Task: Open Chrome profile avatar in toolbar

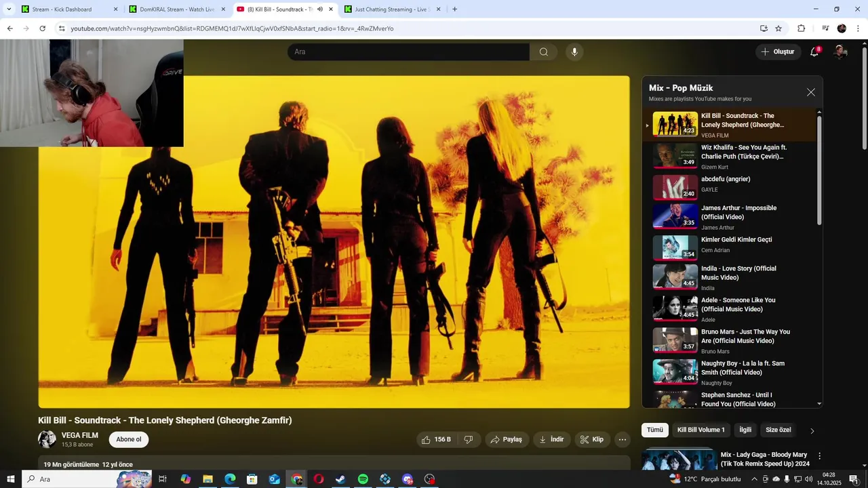Action: click(842, 28)
